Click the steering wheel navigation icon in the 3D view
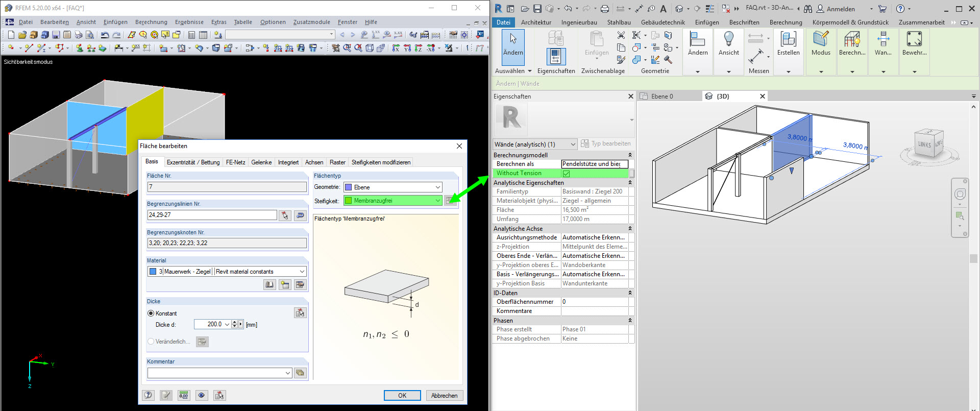 click(960, 194)
